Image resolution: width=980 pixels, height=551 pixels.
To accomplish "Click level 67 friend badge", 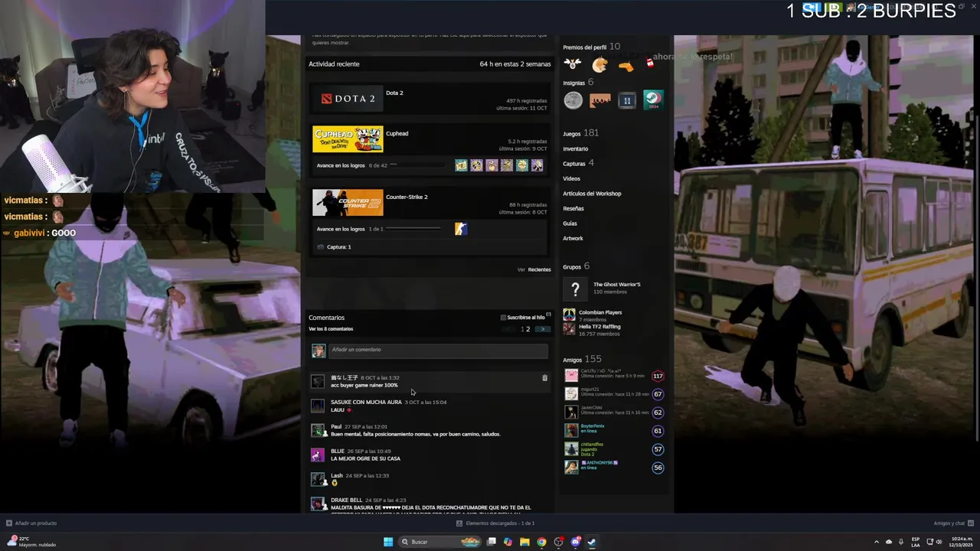I will pos(658,394).
